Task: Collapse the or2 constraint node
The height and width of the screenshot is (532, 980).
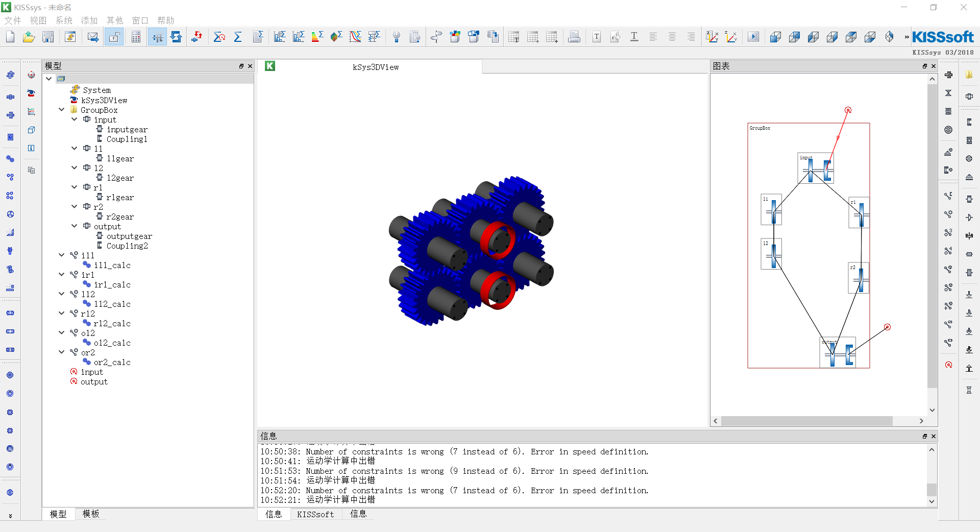Action: point(62,352)
